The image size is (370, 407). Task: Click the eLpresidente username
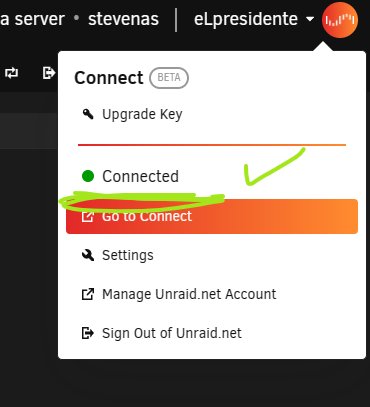[246, 19]
